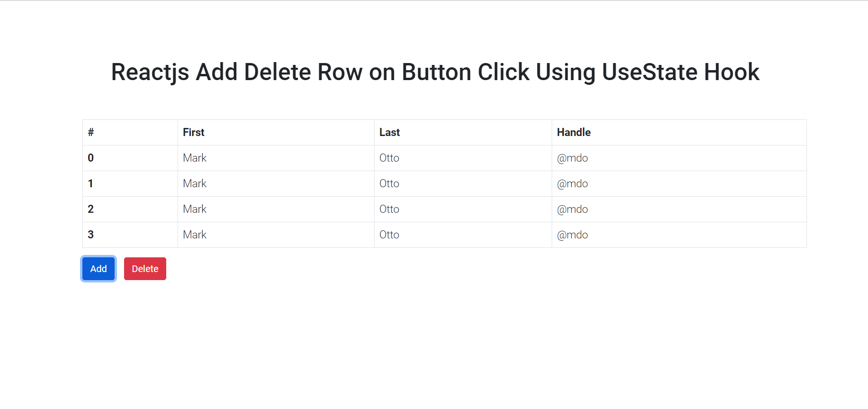Select the Last column header

[389, 132]
